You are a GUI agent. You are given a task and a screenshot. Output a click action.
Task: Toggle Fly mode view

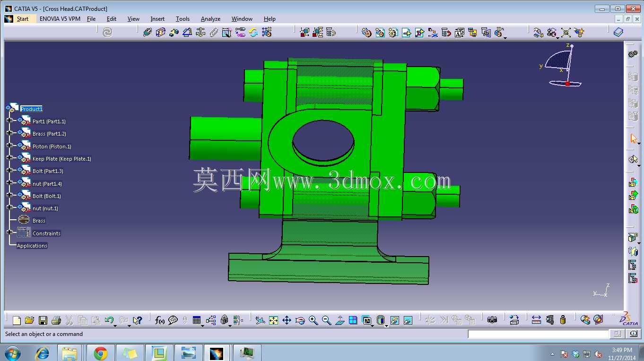tap(260, 320)
